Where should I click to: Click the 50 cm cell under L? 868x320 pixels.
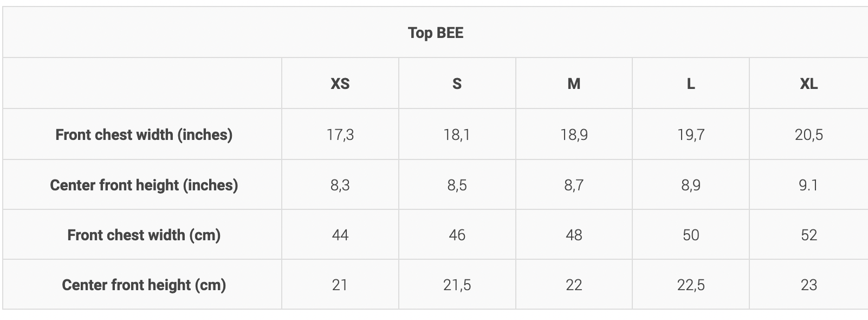pyautogui.click(x=691, y=235)
